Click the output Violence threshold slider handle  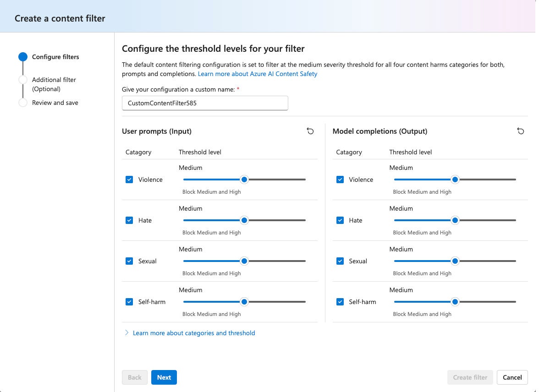(455, 180)
